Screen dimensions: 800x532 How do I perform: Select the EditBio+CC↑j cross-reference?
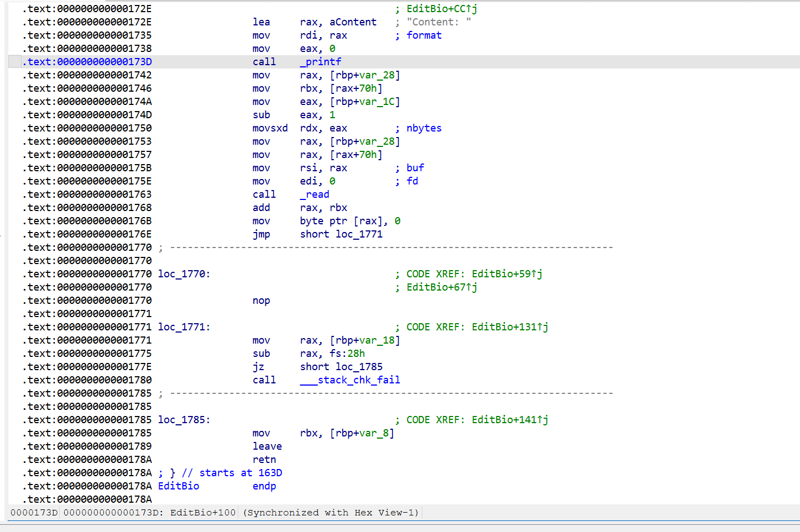442,9
